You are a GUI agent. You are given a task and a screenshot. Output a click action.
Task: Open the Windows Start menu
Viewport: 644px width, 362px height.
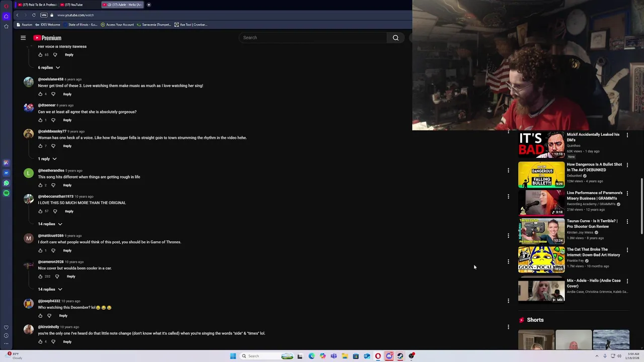click(233, 356)
